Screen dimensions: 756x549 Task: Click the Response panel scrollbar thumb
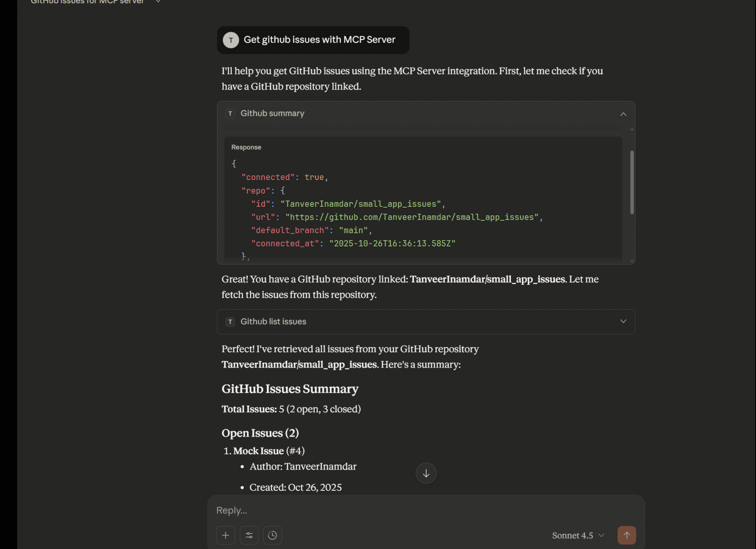tap(632, 182)
